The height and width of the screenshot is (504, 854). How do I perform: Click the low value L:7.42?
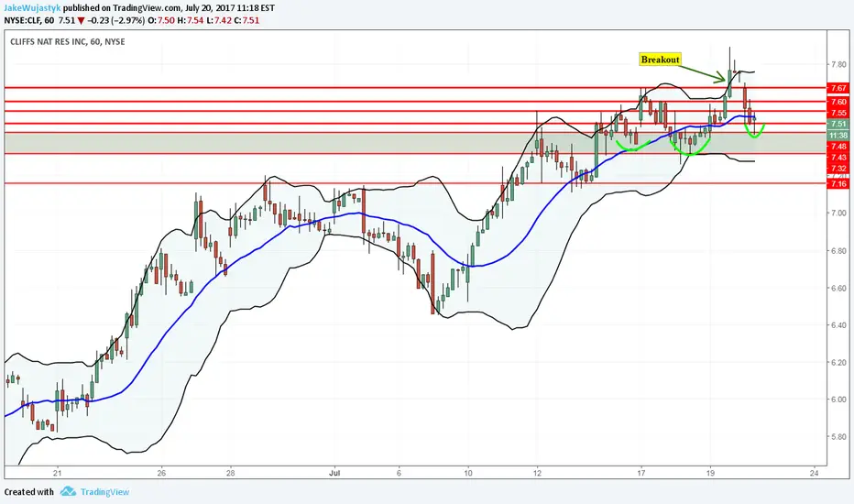coord(219,21)
